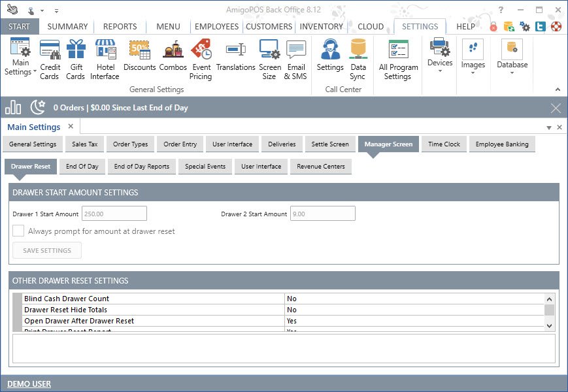Image resolution: width=568 pixels, height=392 pixels.
Task: Open Gift Cards settings
Action: pyautogui.click(x=75, y=59)
